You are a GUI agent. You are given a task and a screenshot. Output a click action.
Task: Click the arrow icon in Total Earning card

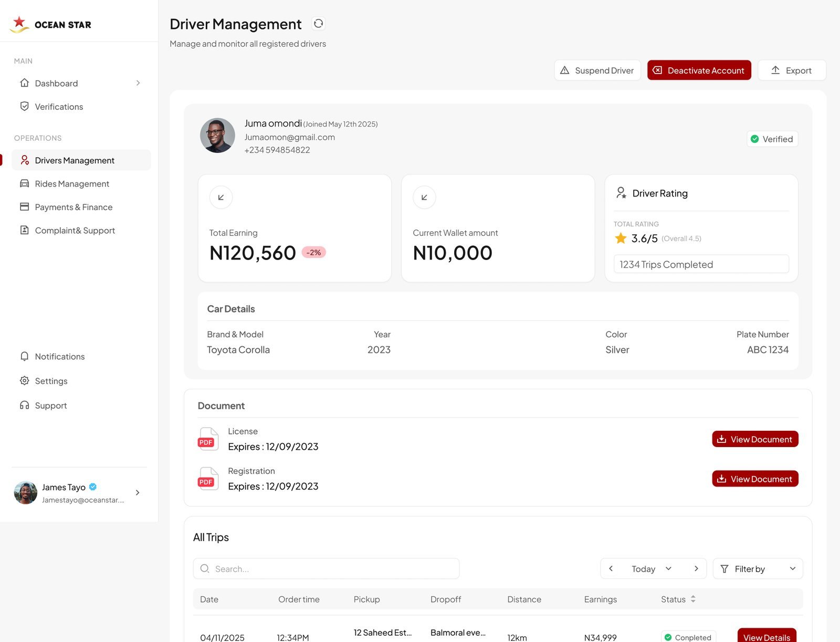221,198
